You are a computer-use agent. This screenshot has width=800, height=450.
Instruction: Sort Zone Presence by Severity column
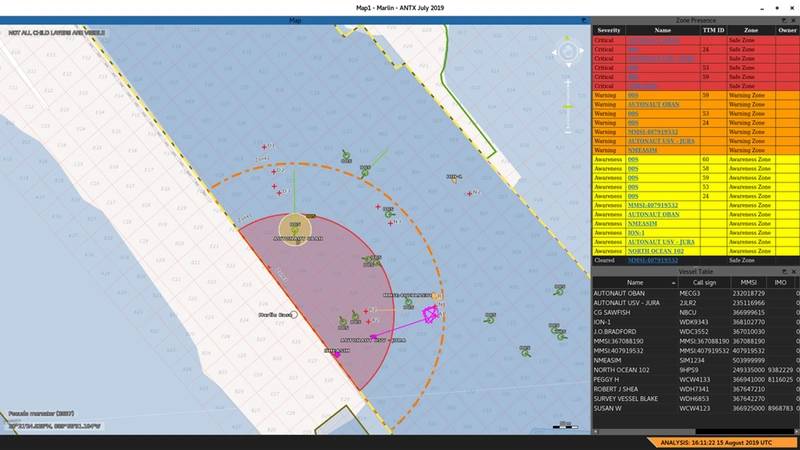(609, 30)
